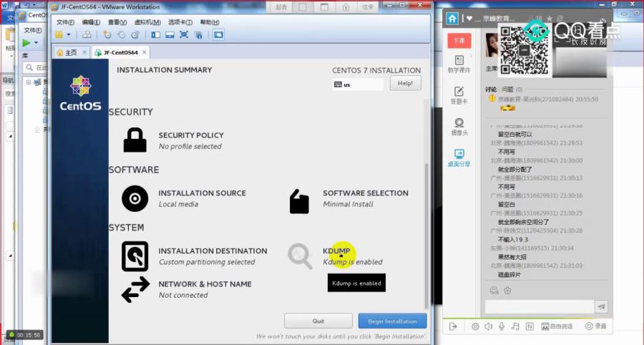Open Installation Destination disk icon
644x345 pixels.
point(135,256)
